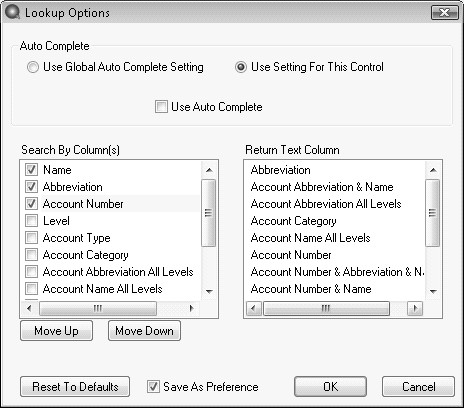Toggle the Save As Preference checkbox

153,387
